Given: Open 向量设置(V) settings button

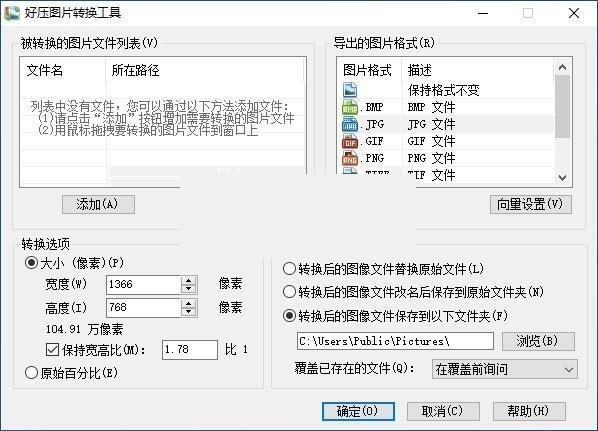Looking at the screenshot, I should pos(531,204).
